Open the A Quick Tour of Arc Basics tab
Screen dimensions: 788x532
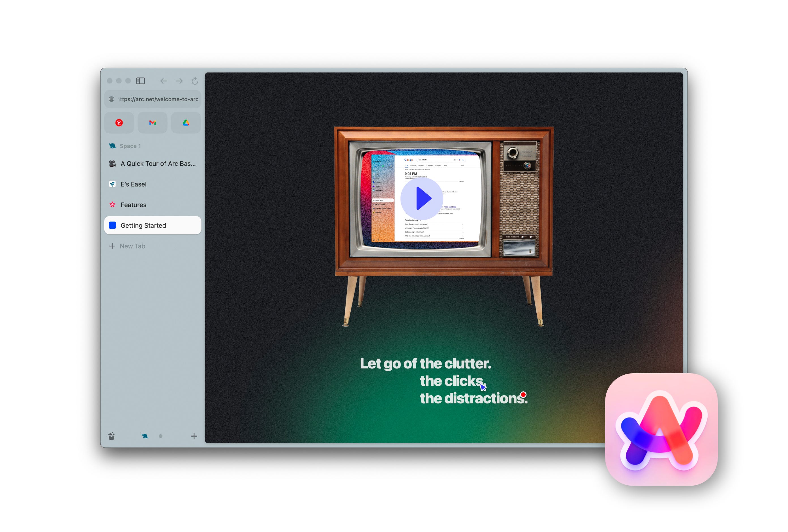[153, 164]
